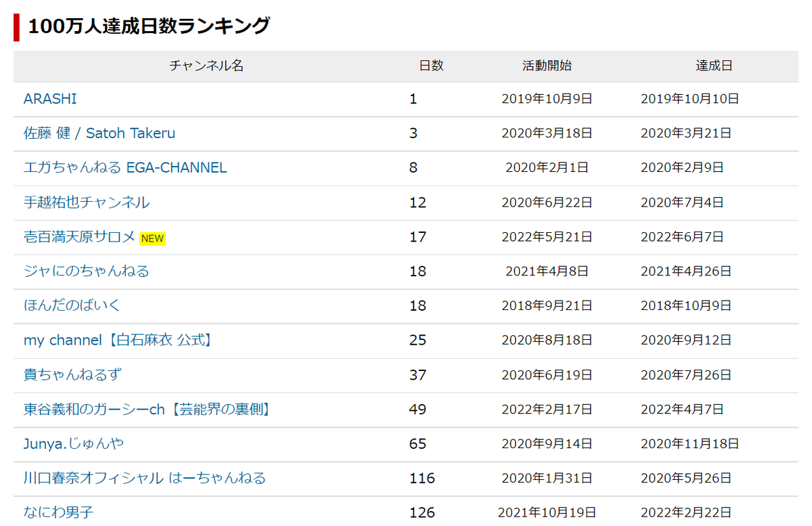Image resolution: width=812 pixels, height=526 pixels.
Task: Select ジャにのちゃんねる day count 18
Action: (x=418, y=271)
